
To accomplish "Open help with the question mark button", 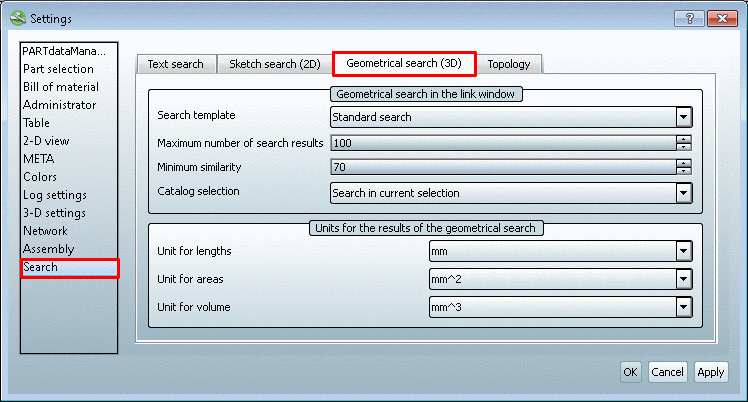I will click(689, 19).
